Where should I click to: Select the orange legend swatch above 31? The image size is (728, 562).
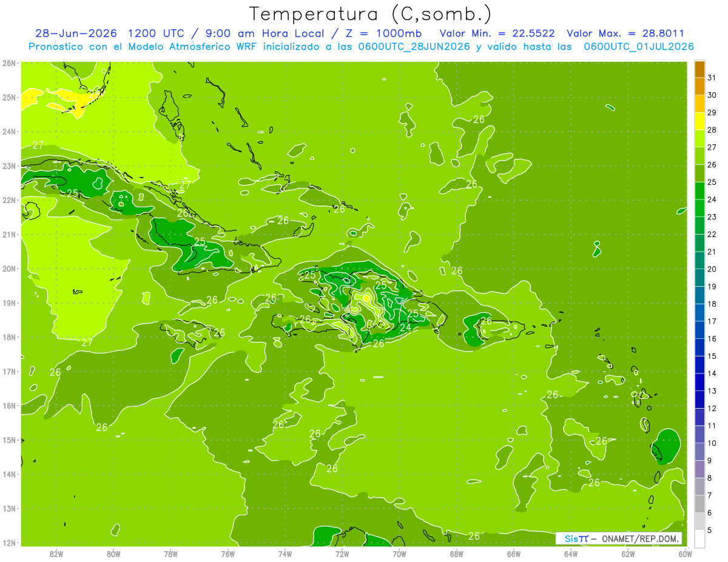[699, 69]
